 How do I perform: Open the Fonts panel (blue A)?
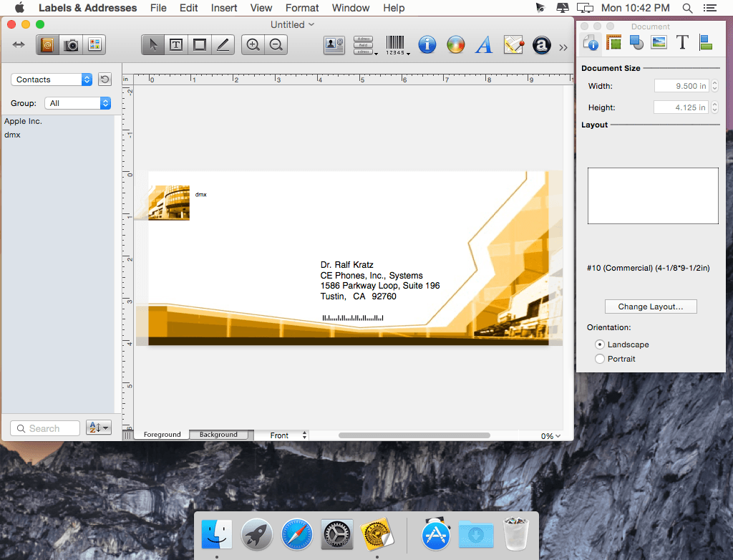pos(485,45)
